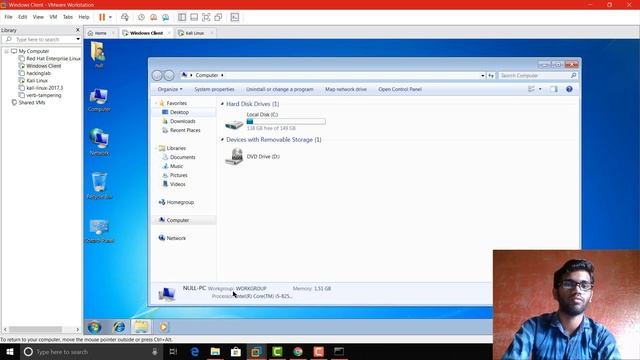
Task: Select Recent Places under Favorites
Action: [185, 130]
